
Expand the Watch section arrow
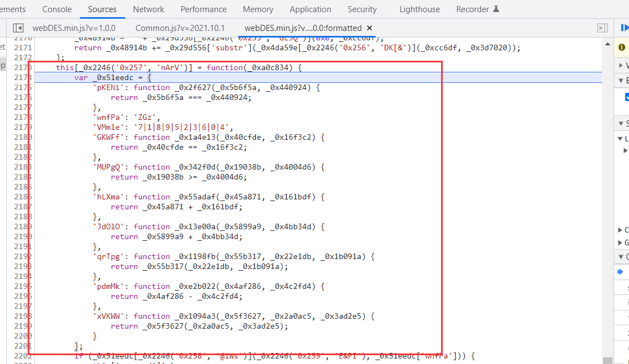[621, 65]
